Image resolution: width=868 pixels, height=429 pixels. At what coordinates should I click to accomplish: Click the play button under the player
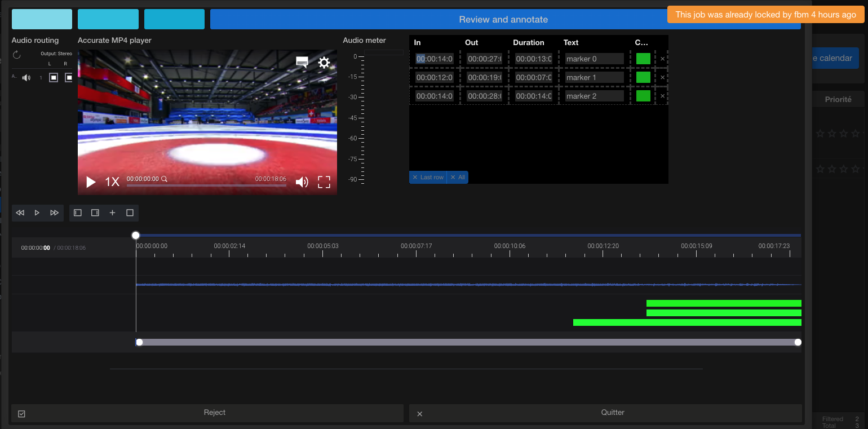click(37, 213)
